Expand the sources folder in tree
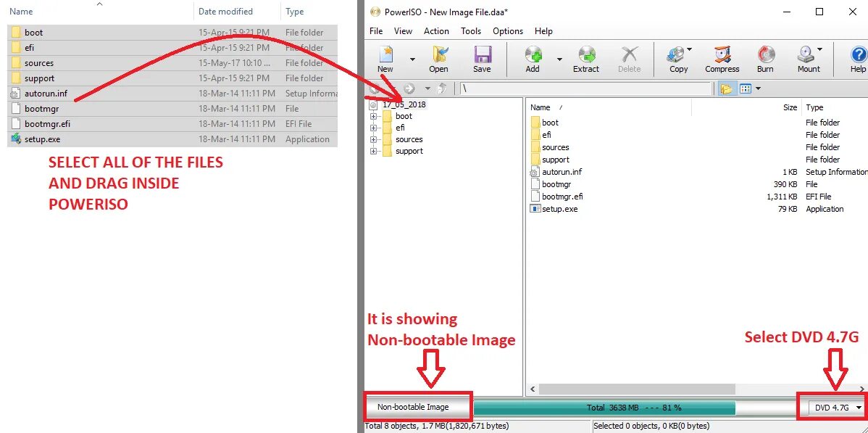 (373, 140)
